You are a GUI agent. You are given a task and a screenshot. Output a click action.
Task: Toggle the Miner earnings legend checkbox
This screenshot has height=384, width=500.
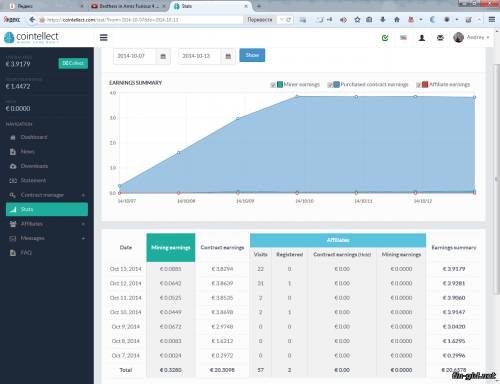click(x=273, y=85)
